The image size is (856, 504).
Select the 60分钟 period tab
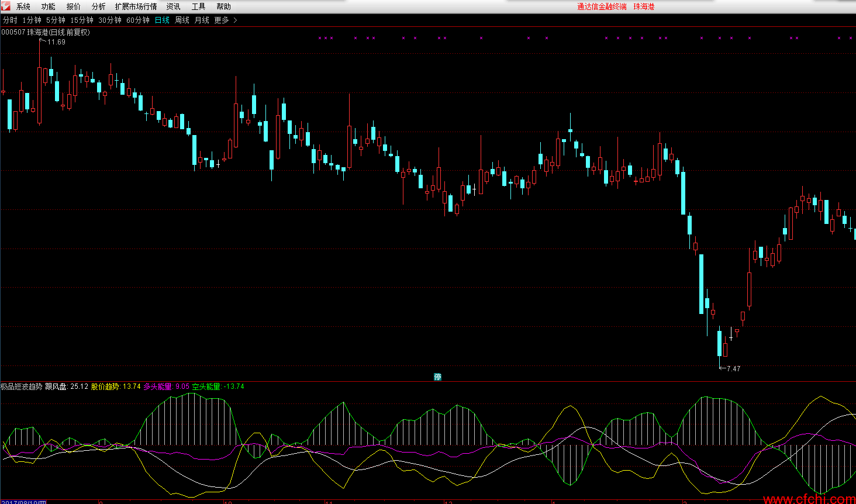tap(138, 20)
